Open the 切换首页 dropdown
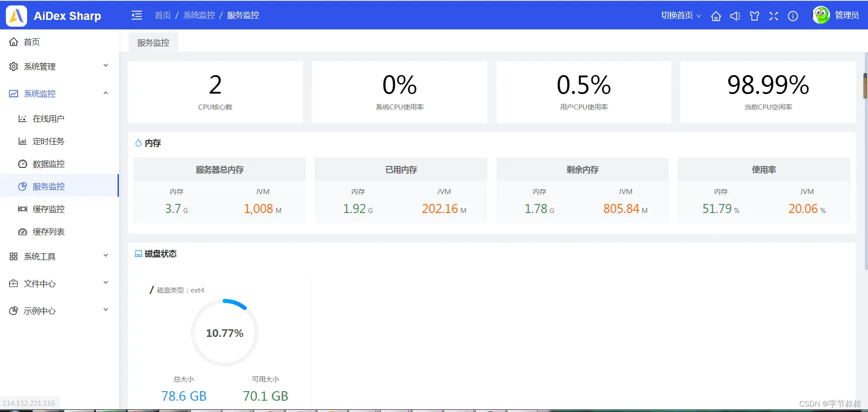 [681, 15]
